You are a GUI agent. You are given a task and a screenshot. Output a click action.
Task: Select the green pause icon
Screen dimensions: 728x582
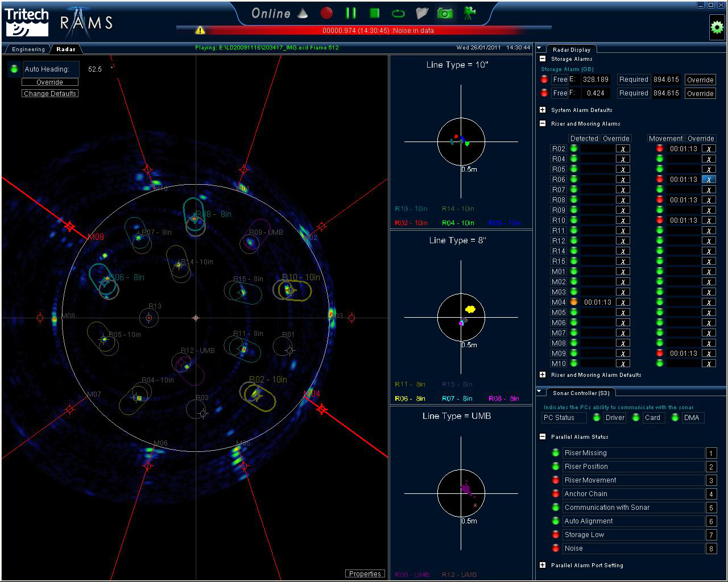[x=350, y=13]
